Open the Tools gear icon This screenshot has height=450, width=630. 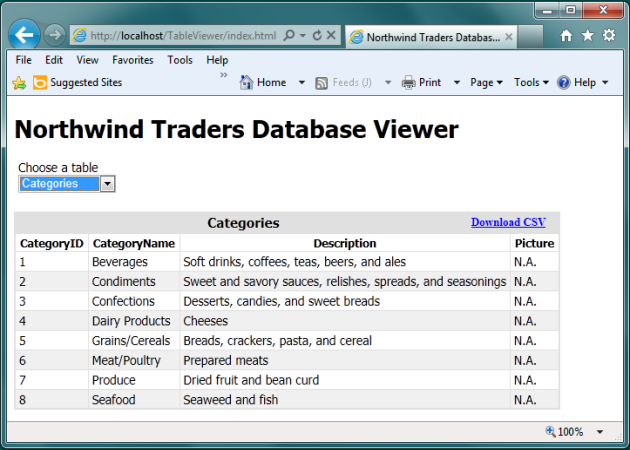pos(609,35)
